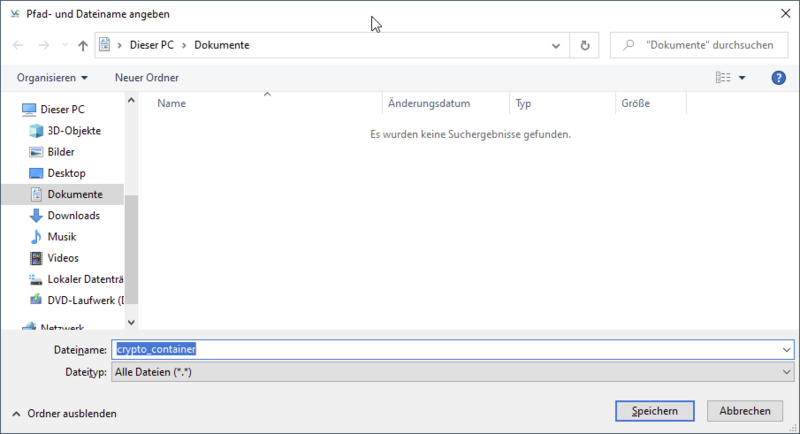The height and width of the screenshot is (434, 800).
Task: Click the refresh button beside address bar
Action: coord(584,45)
